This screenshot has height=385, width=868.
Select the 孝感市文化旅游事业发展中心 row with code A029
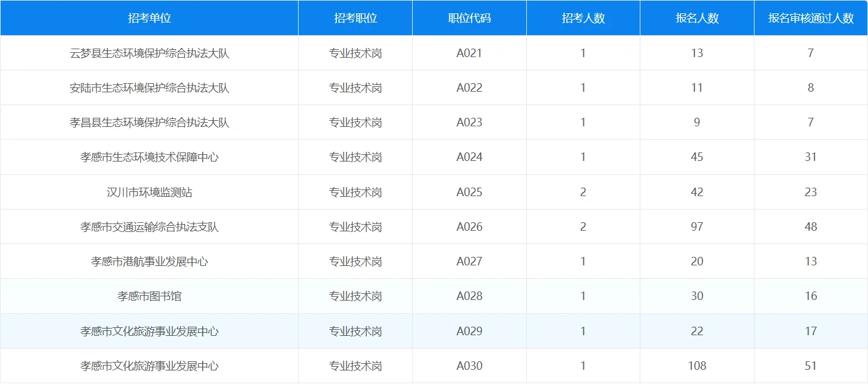click(x=149, y=331)
